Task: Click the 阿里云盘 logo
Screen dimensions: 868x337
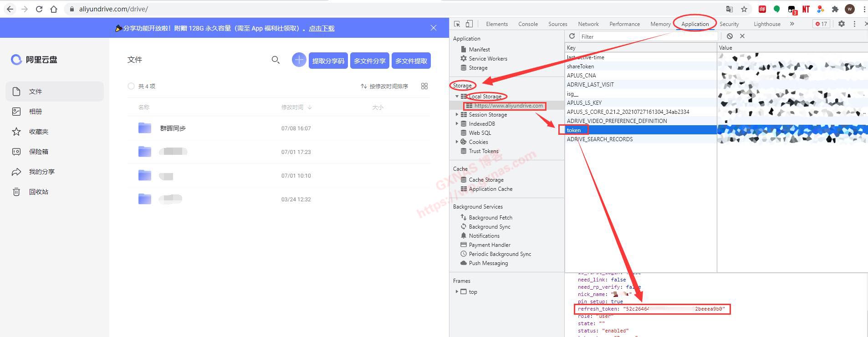Action: point(34,60)
